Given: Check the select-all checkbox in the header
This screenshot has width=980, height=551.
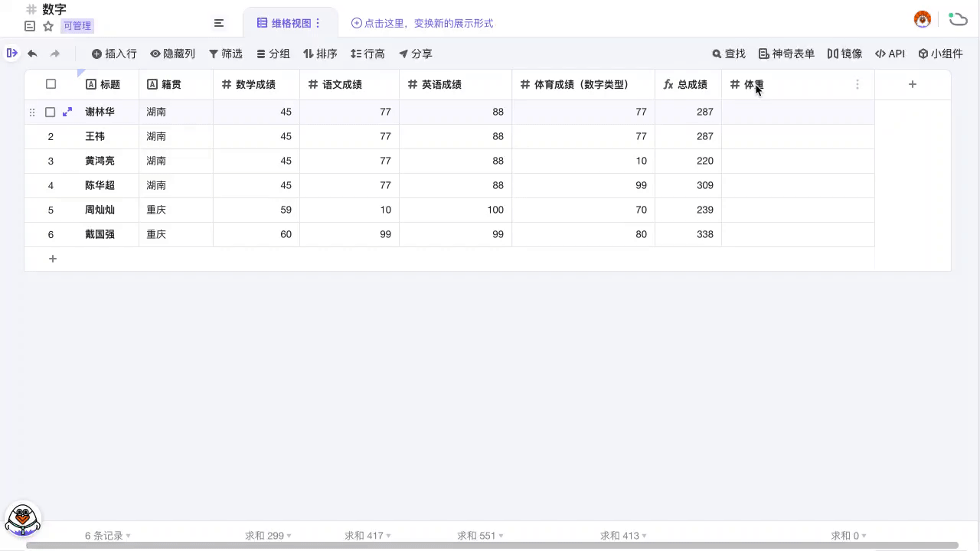Looking at the screenshot, I should point(51,84).
